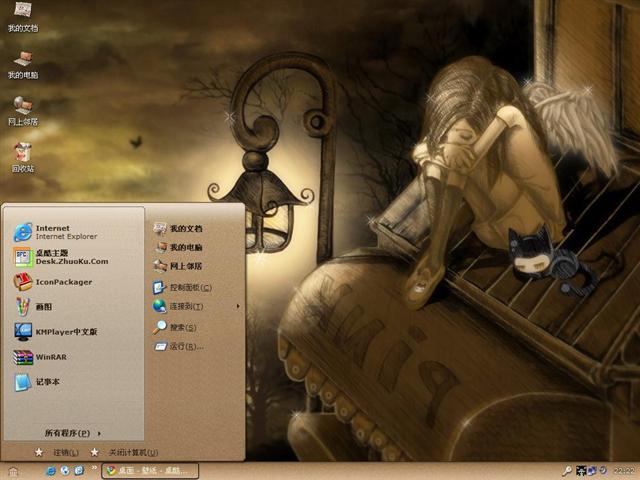Launch Internet Explorer from start menu

[x=56, y=232]
